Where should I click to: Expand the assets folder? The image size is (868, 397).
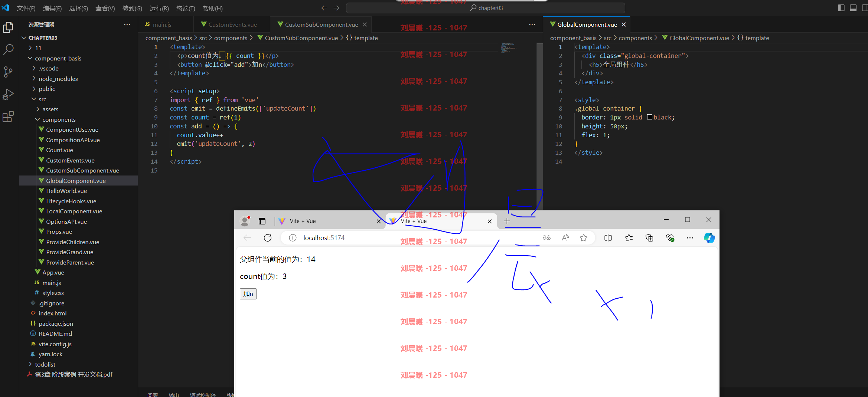(x=38, y=109)
